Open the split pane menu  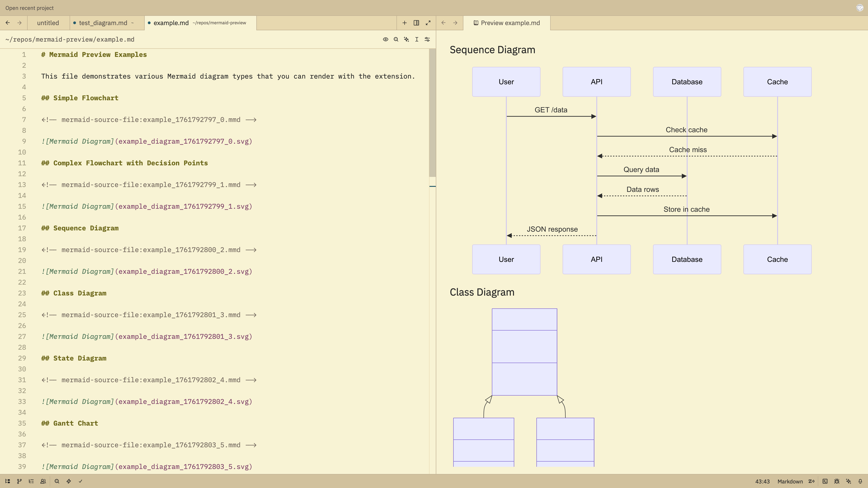[x=416, y=23]
